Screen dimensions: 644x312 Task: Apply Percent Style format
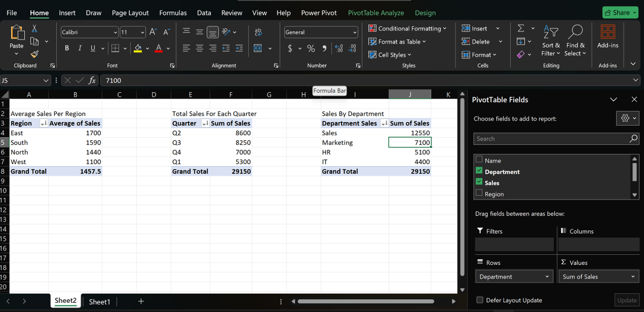(x=311, y=48)
